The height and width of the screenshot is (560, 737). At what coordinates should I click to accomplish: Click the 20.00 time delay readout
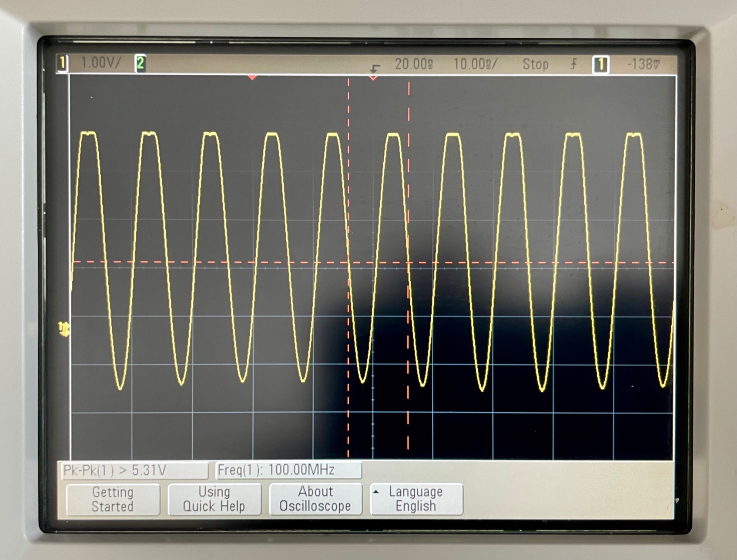414,64
